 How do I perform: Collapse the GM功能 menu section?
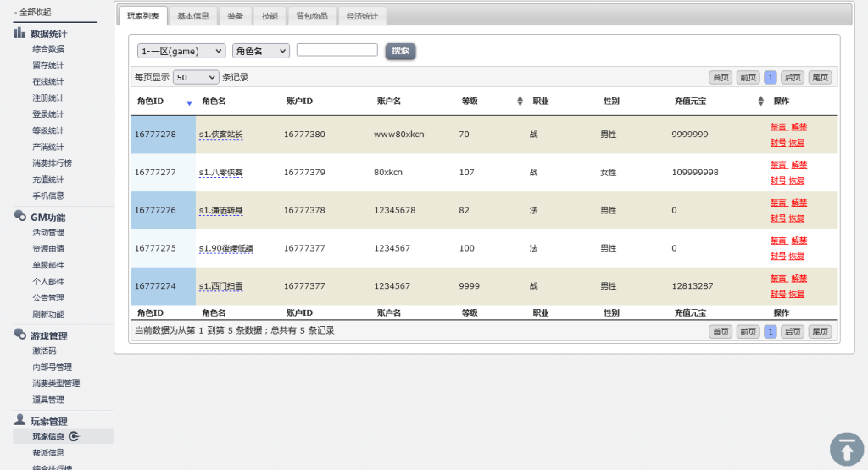47,218
